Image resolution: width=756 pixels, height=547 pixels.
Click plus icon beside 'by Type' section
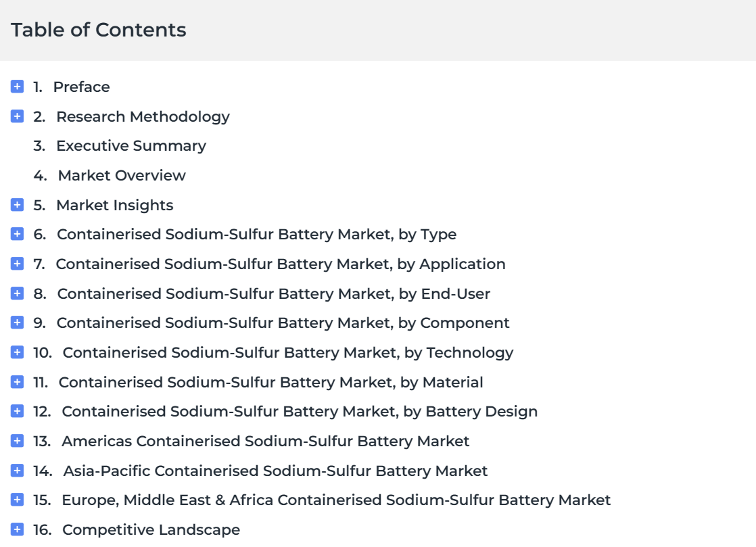point(17,234)
